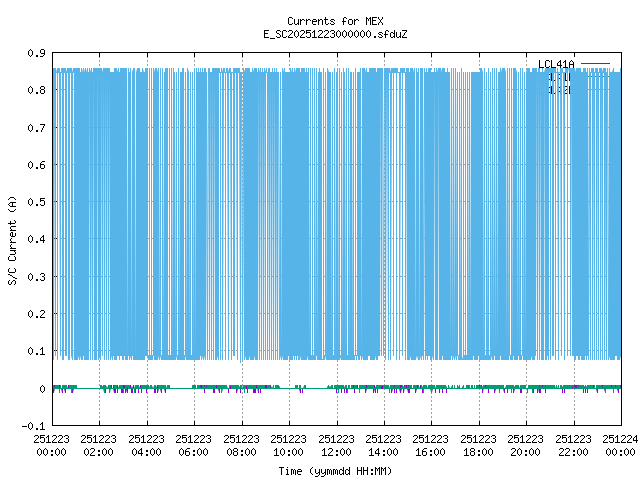Screen dimensions: 640x480
Task: Click the 251223 14:00 time tick label
Action: pos(384,444)
